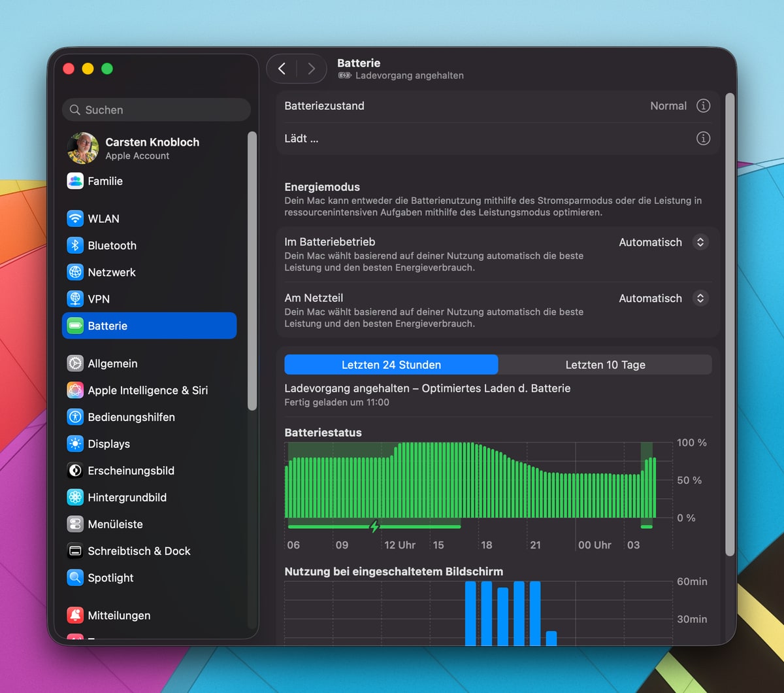Click the Energiemodus heading

(322, 187)
